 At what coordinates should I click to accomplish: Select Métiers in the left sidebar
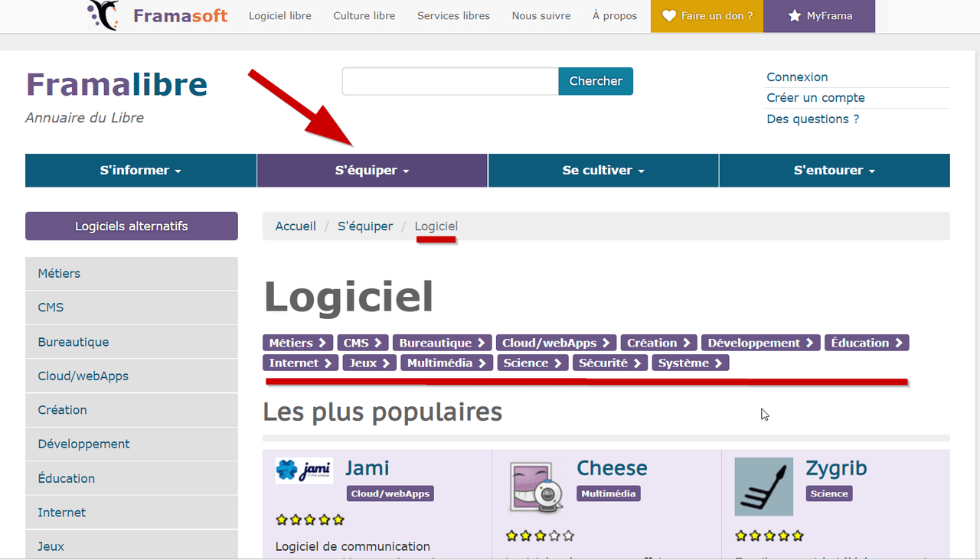coord(132,273)
